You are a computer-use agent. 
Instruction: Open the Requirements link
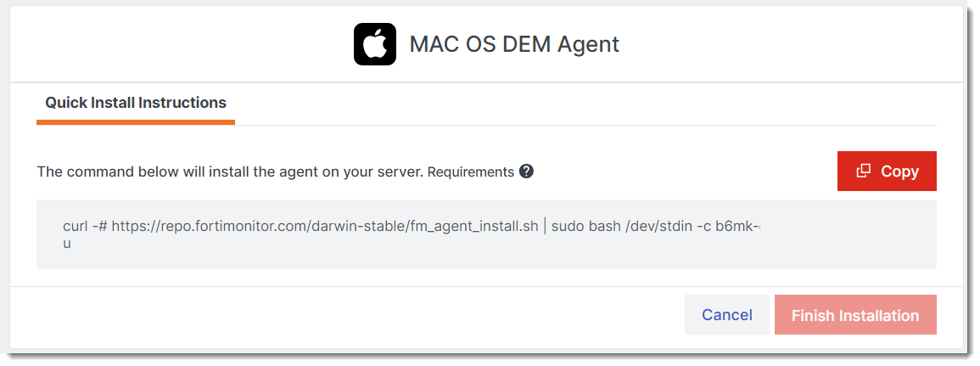click(471, 172)
